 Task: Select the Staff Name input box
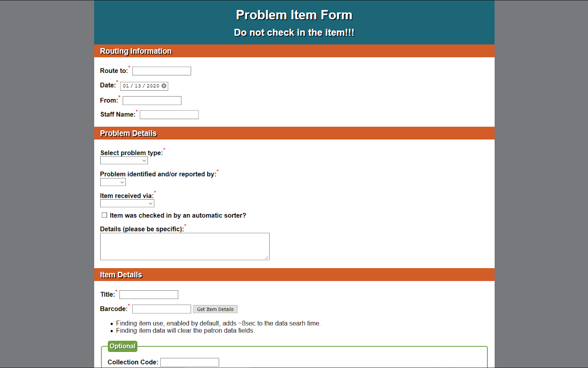[x=169, y=115]
